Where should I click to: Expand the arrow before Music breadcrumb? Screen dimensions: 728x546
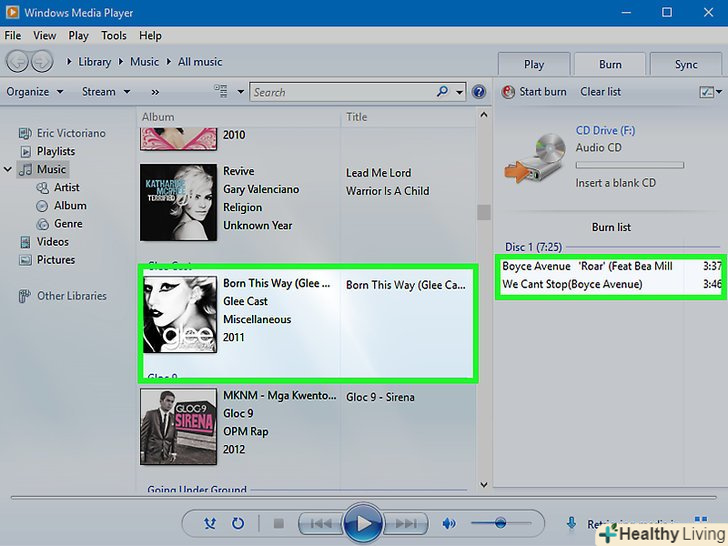pyautogui.click(x=121, y=61)
